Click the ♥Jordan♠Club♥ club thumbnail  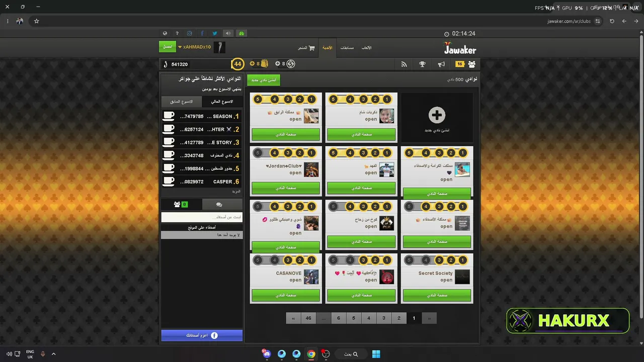tap(311, 169)
